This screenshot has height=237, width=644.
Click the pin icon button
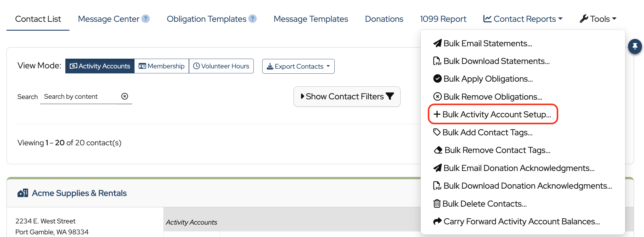point(635,46)
